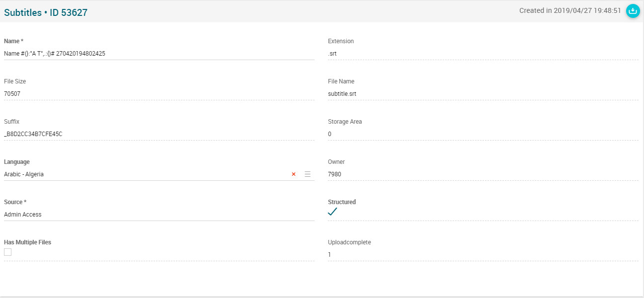Screen dimensions: 644x298
Task: Click the Language label text
Action: (x=17, y=162)
